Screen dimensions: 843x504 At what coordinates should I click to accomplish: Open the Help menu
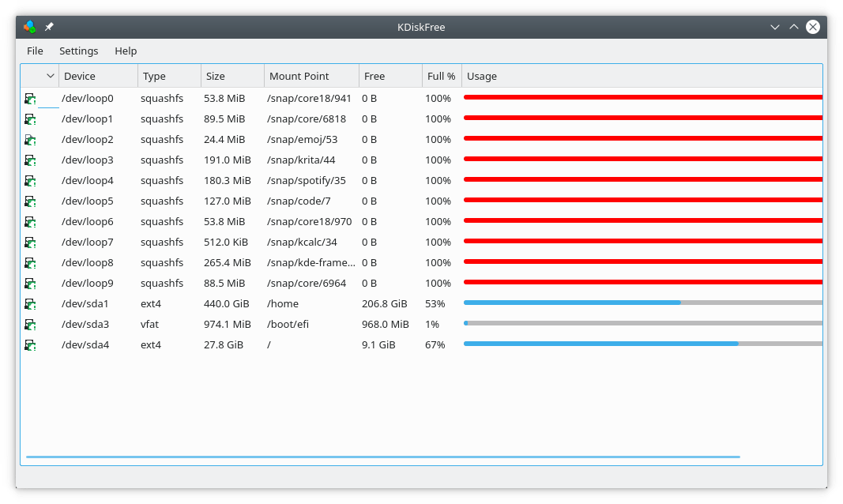125,51
